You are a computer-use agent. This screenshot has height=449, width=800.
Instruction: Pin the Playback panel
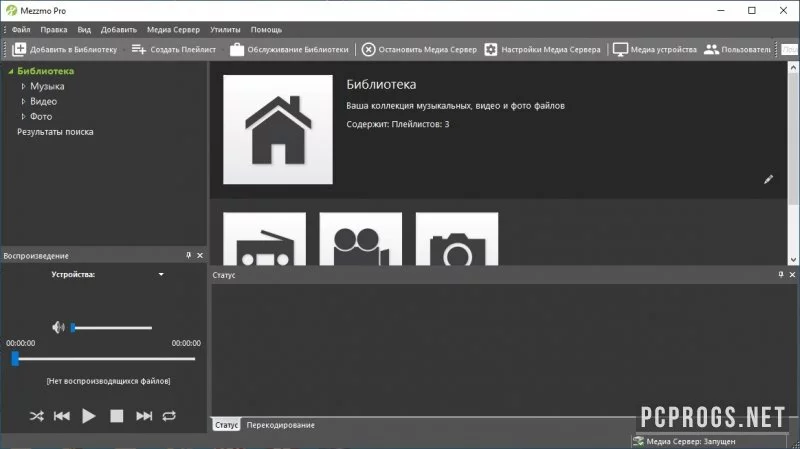(188, 256)
